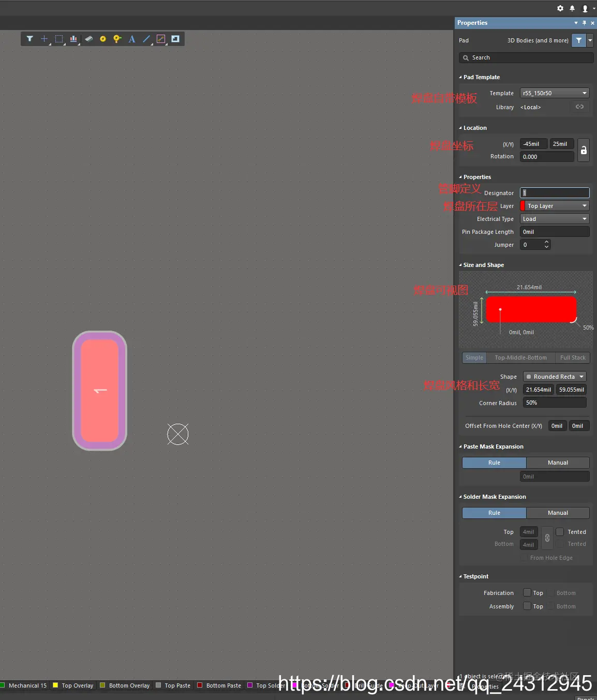Click the template library link icon
Screen dimensions: 597x700
[579, 107]
